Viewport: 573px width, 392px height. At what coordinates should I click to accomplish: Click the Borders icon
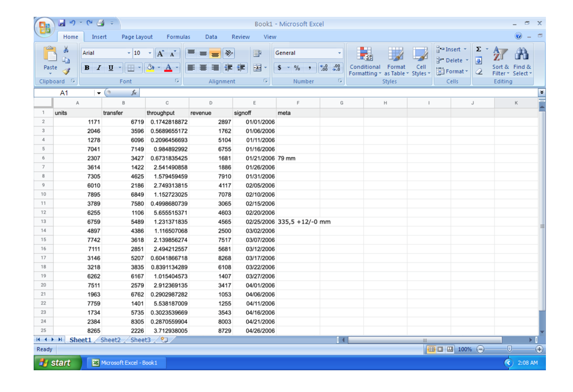(131, 68)
